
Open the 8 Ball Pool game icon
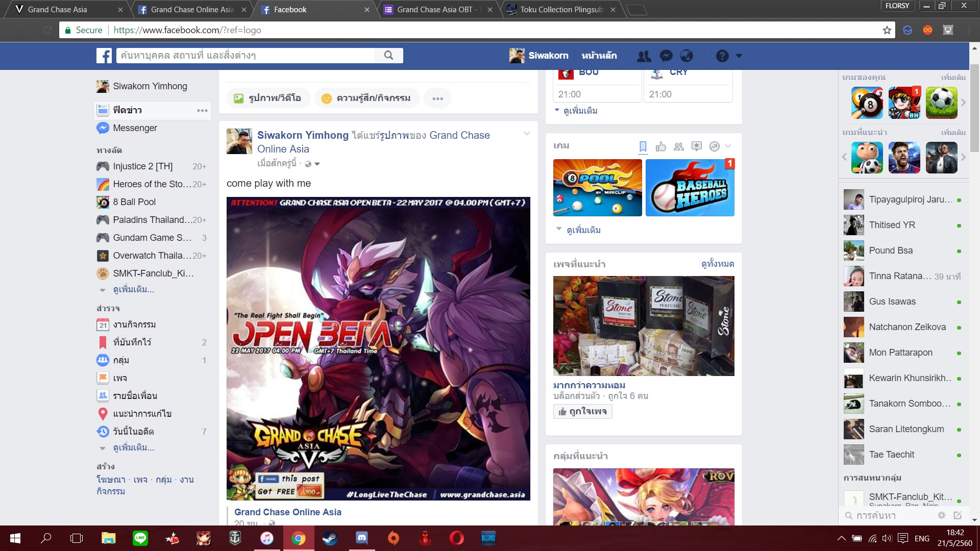click(x=867, y=103)
